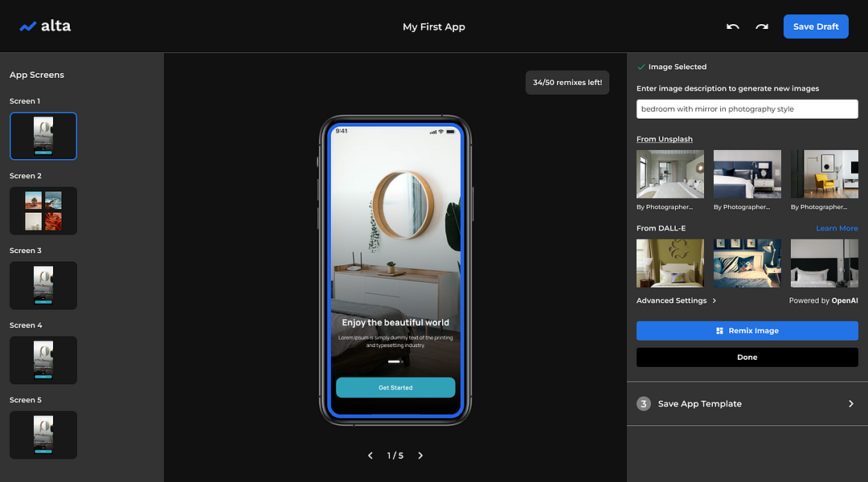Click the 34/50 remixes left badge
The image size is (868, 482).
coord(567,82)
